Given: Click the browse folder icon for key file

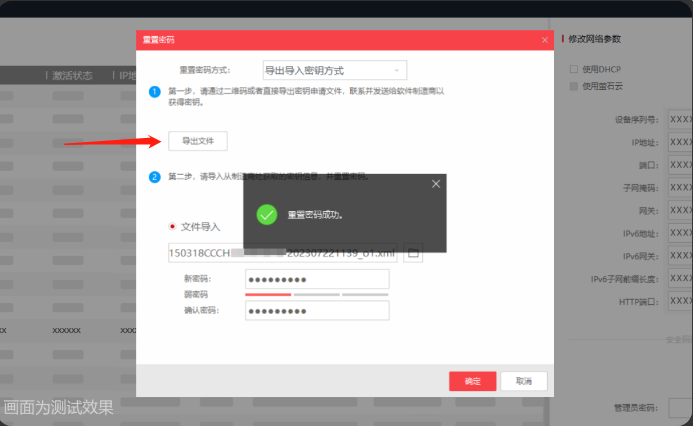Looking at the screenshot, I should [x=413, y=253].
